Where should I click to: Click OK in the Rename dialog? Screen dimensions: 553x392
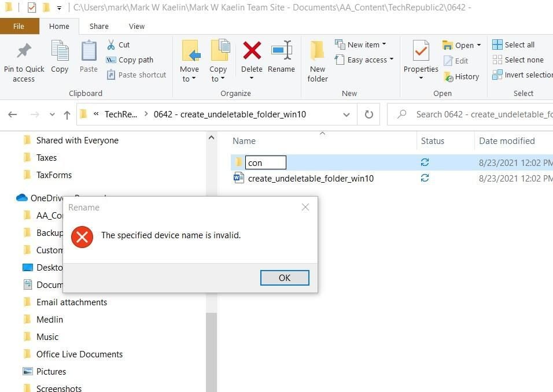pos(285,278)
